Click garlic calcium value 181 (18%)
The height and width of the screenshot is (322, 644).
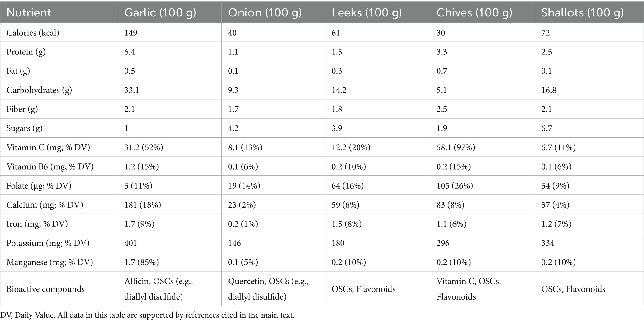[143, 205]
